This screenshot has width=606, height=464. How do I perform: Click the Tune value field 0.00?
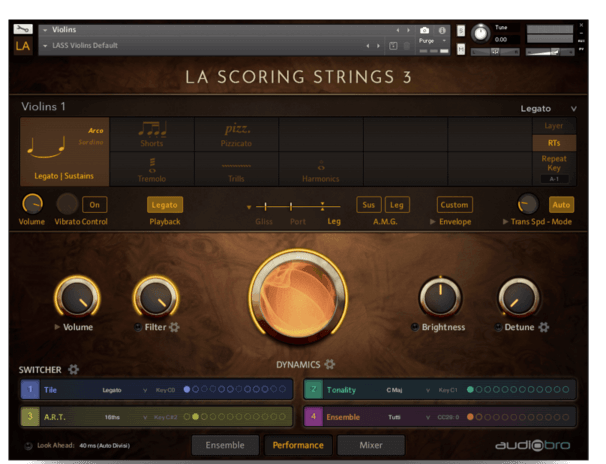(x=500, y=39)
